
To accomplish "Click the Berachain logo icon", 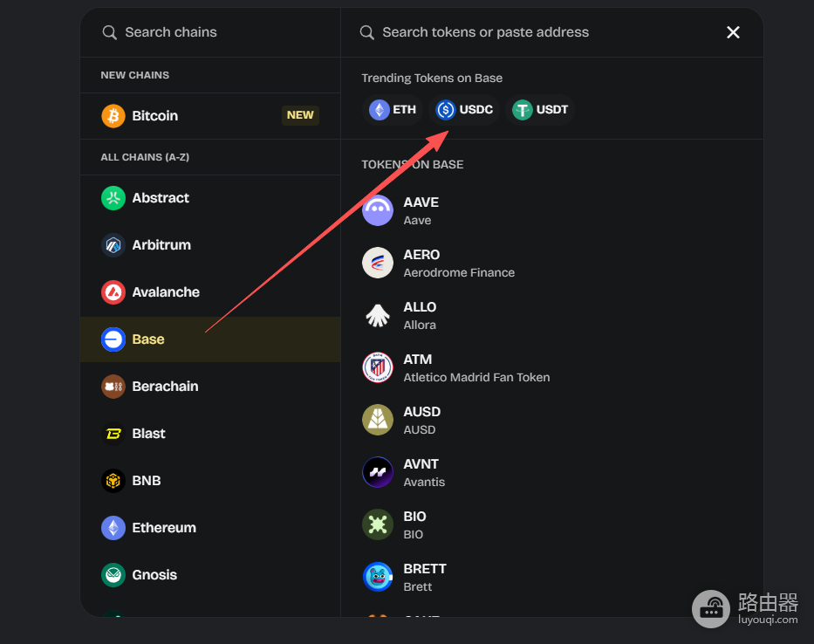I will (x=113, y=387).
